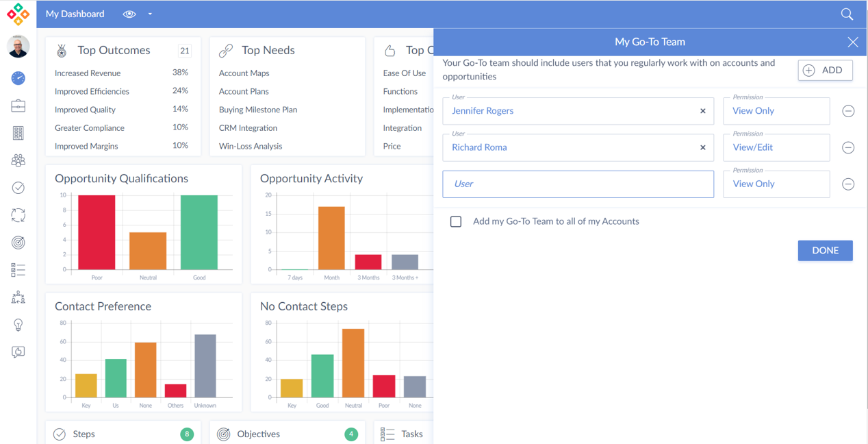This screenshot has width=868, height=444.
Task: Check 'Add my Go-To Team to all Accounts'
Action: coord(456,221)
